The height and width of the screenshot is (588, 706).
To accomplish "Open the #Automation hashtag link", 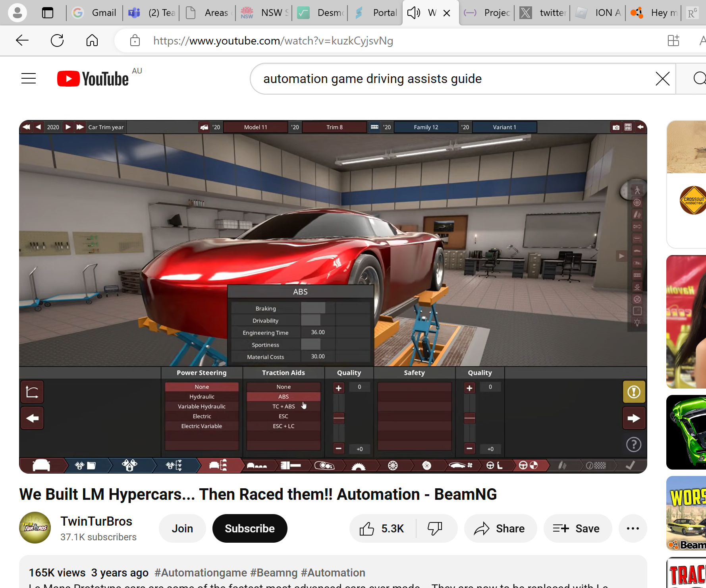I will (x=333, y=573).
